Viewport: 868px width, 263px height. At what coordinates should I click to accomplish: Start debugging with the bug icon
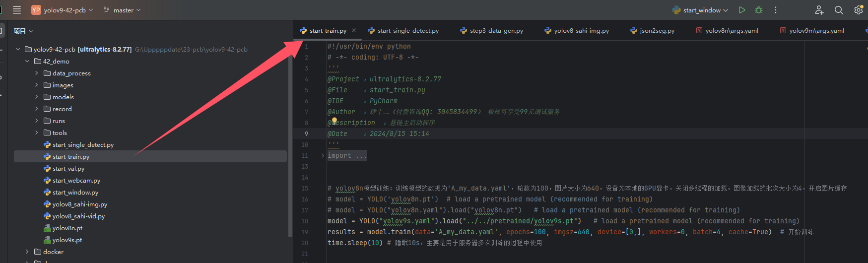click(x=759, y=10)
